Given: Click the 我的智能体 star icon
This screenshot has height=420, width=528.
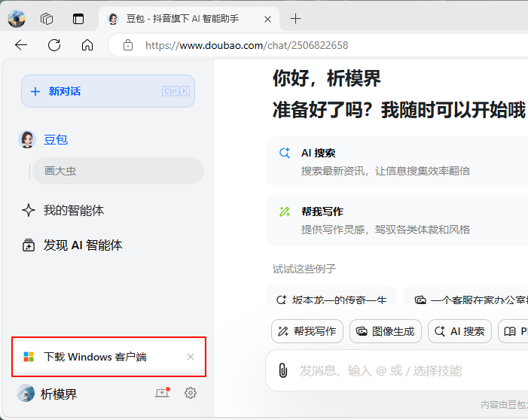Looking at the screenshot, I should 29,210.
